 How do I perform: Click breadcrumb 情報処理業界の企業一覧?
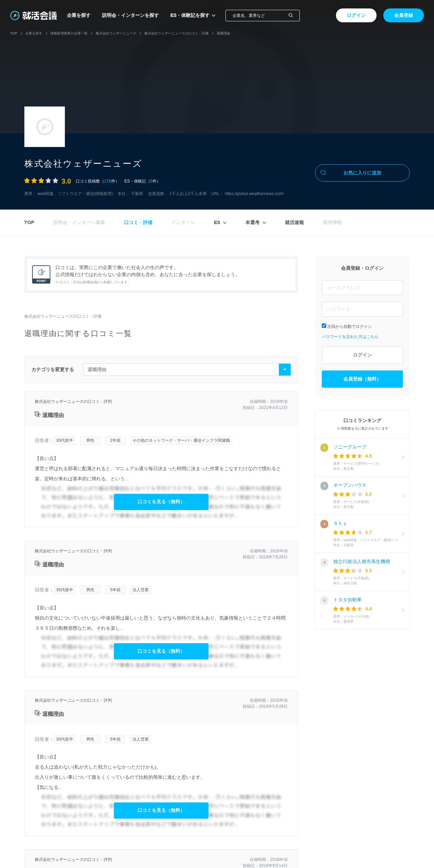69,33
